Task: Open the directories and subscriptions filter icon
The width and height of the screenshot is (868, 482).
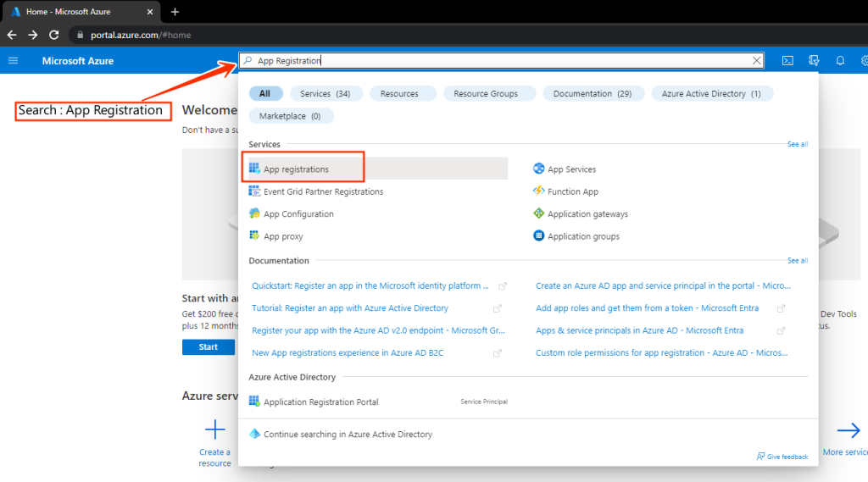Action: [x=814, y=61]
